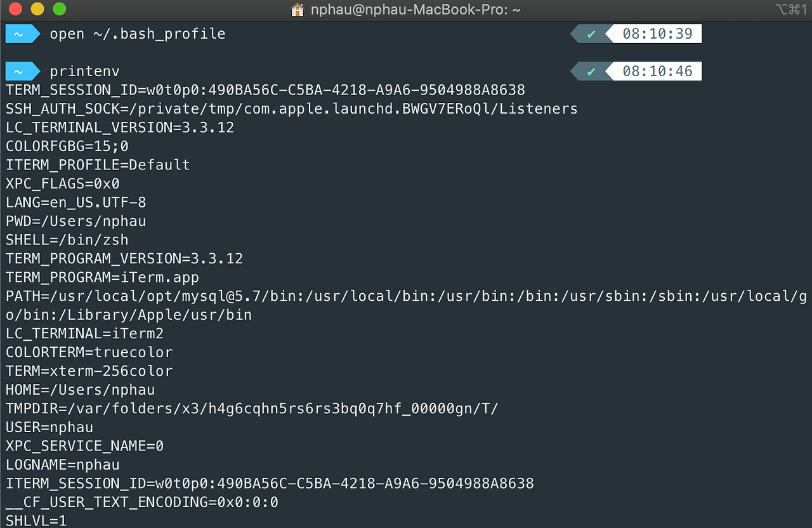The height and width of the screenshot is (528, 812).
Task: Click the green checkmark for the bash_profile command
Action: coord(590,34)
